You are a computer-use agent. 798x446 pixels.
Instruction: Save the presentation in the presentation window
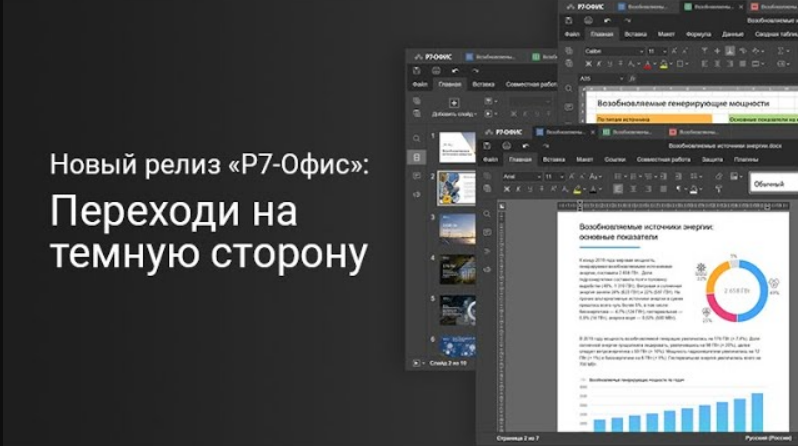point(417,71)
